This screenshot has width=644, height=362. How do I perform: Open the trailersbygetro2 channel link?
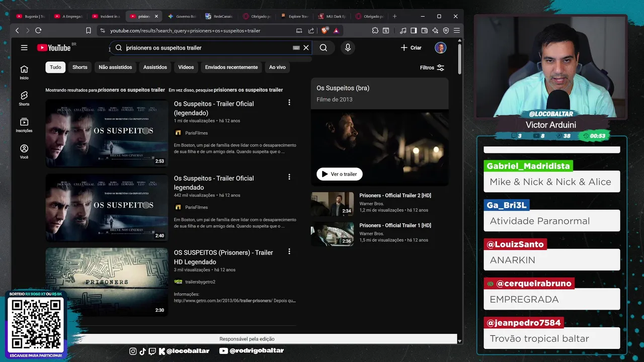[x=200, y=282]
